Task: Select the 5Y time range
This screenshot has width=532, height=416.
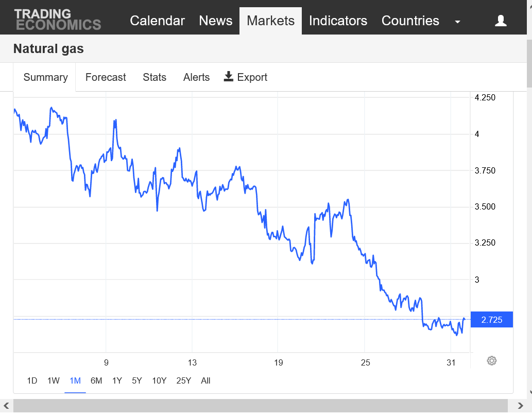Action: [x=137, y=381]
